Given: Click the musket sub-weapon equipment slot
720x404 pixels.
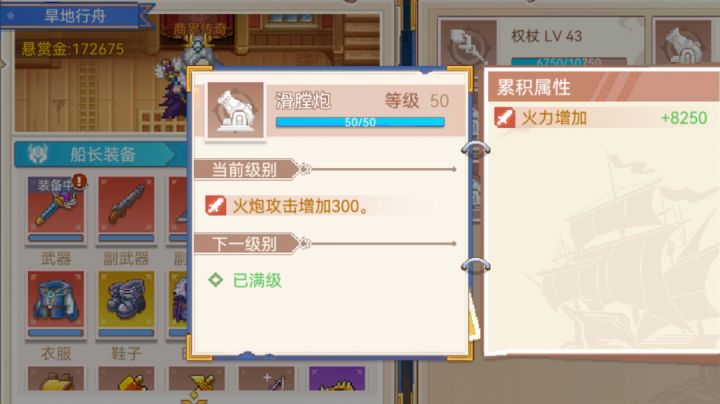Looking at the screenshot, I should coord(126,205).
